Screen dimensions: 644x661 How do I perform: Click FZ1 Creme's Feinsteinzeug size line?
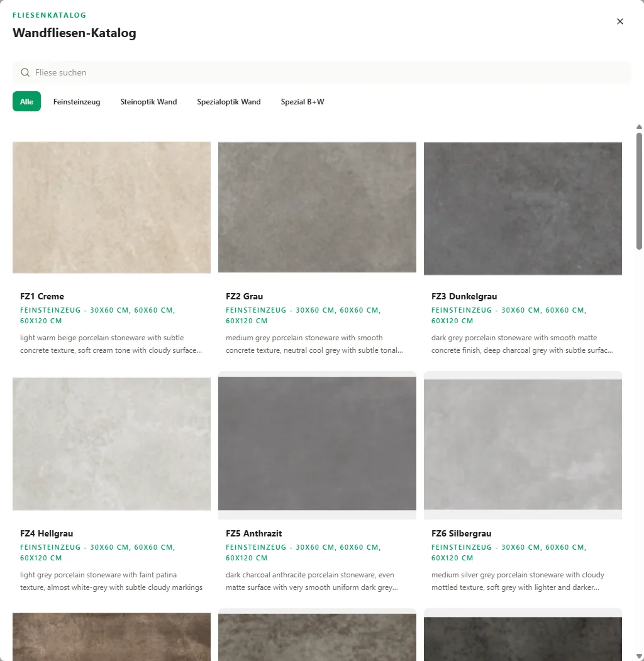pos(97,315)
